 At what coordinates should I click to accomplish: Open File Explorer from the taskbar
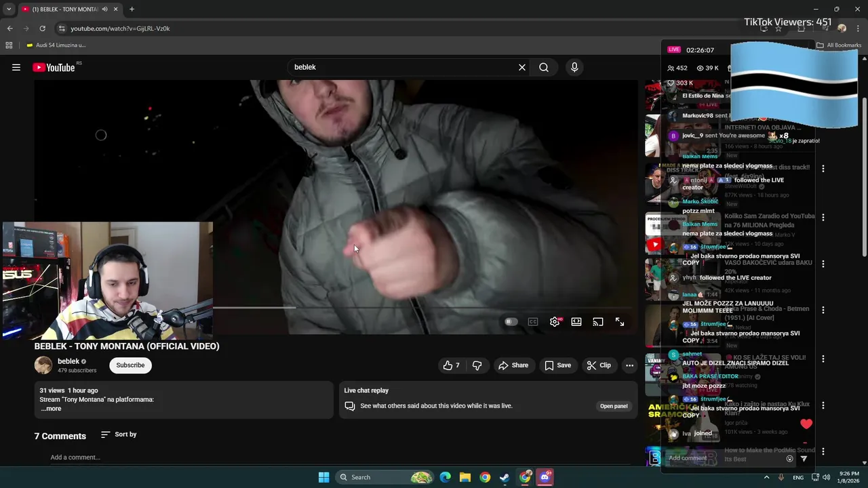click(x=465, y=477)
